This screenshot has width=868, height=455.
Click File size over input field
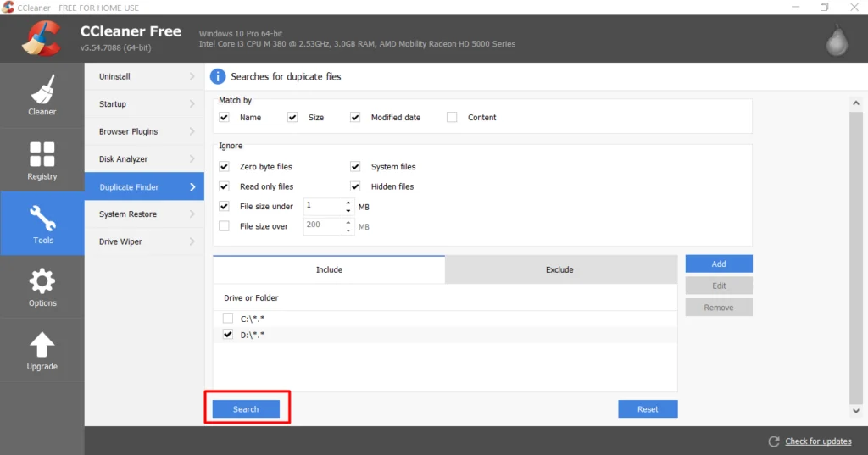pos(323,226)
